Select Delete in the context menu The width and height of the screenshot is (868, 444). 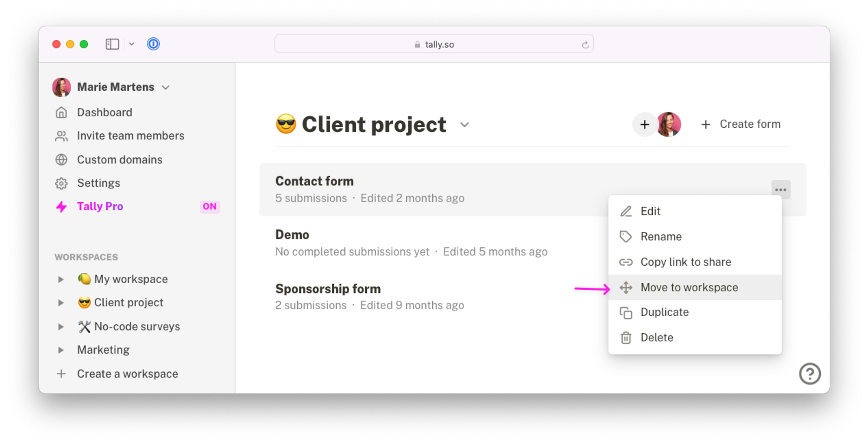point(695,338)
